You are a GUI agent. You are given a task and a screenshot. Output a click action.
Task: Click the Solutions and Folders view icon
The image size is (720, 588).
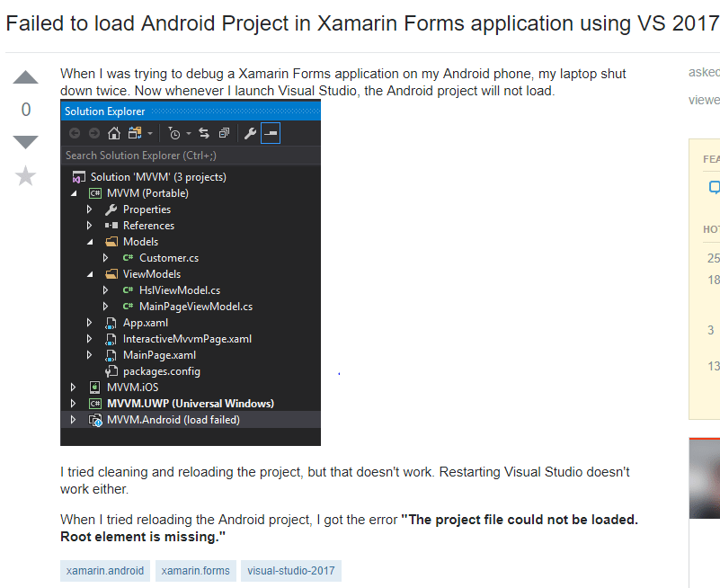coord(135,133)
